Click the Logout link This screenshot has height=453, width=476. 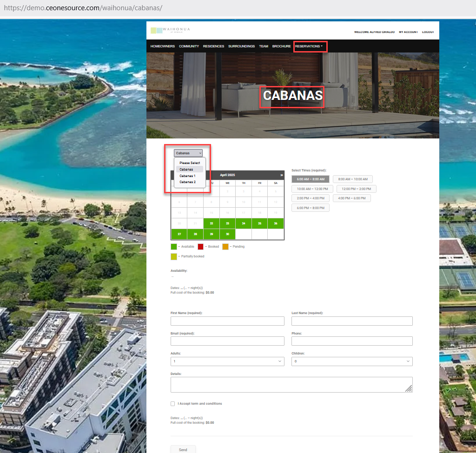(x=428, y=32)
